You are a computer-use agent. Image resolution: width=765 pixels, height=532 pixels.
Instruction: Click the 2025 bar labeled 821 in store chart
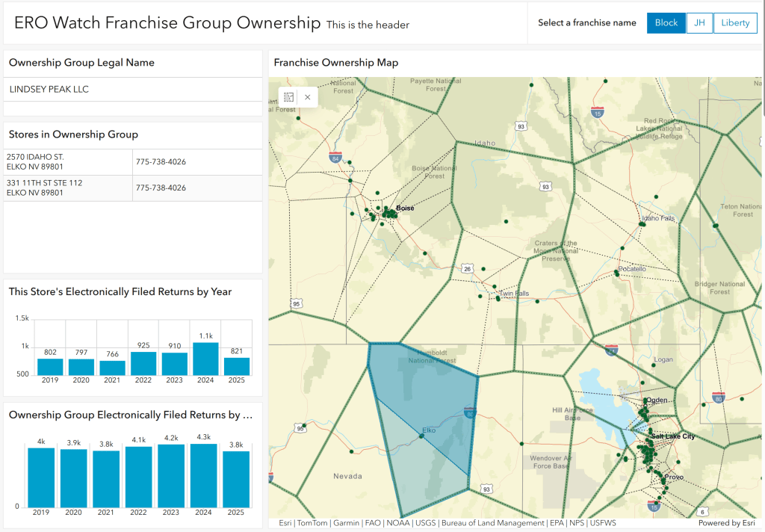(x=237, y=367)
